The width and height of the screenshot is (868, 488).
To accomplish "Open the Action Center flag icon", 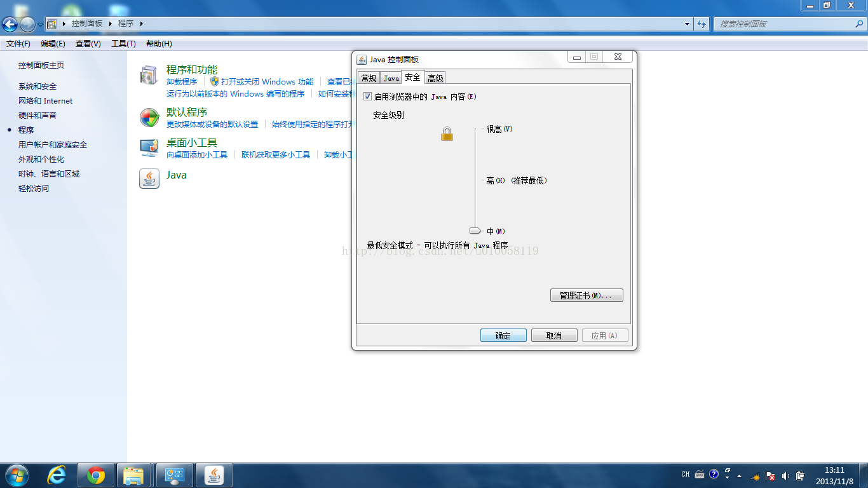I will pos(770,475).
